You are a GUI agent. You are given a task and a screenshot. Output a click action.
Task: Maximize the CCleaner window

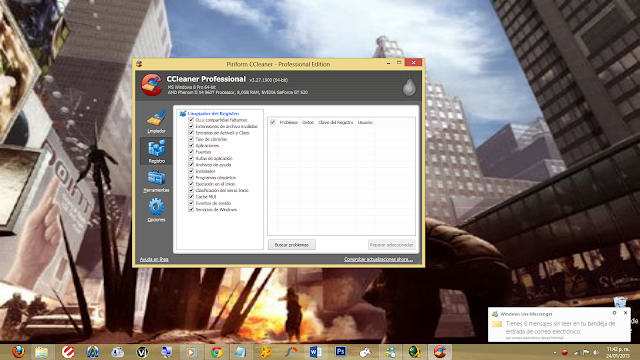(399, 63)
